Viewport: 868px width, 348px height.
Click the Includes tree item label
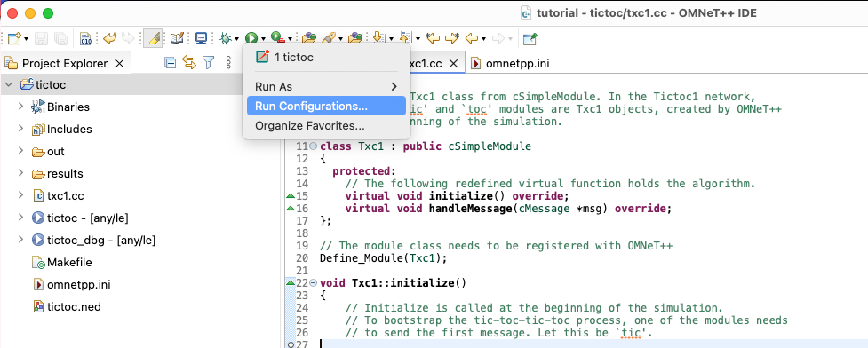pos(69,129)
